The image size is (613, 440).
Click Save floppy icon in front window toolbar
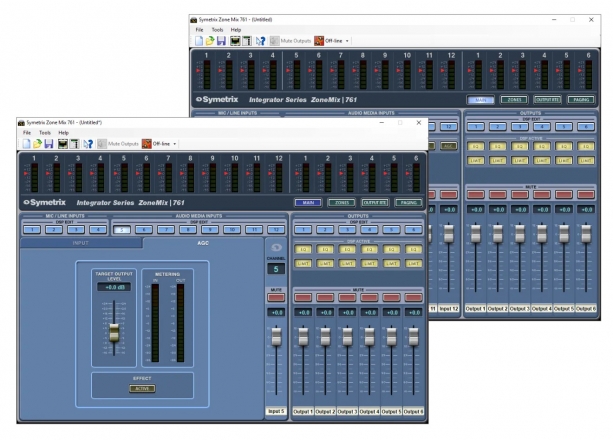point(48,144)
